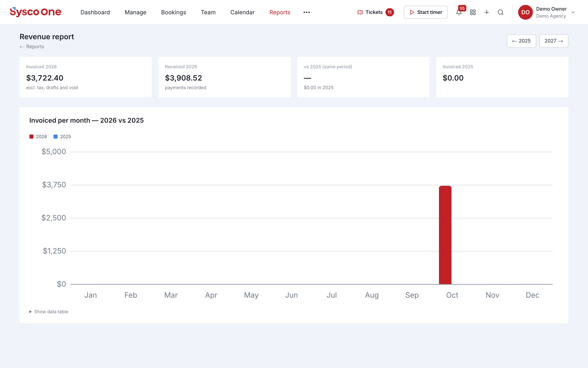This screenshot has width=588, height=368.
Task: Open the three-dot more menu
Action: [x=307, y=12]
